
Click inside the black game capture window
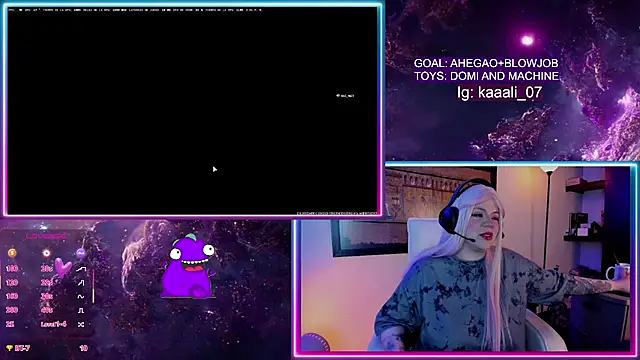(x=193, y=110)
